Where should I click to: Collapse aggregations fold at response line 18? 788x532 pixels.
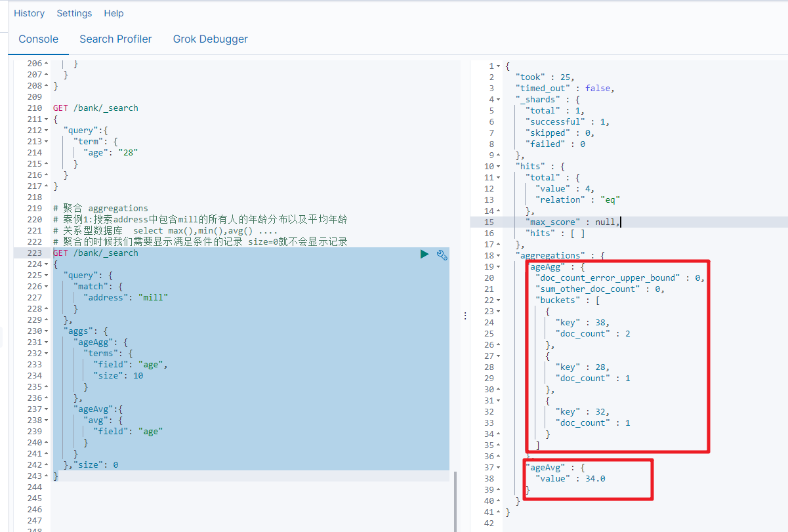499,256
